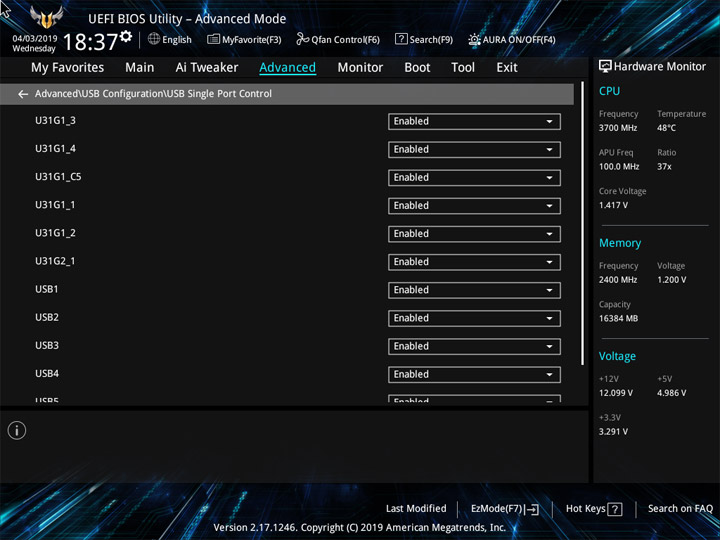The width and height of the screenshot is (720, 540).
Task: Click the EzMode exit arrow icon
Action: [531, 509]
